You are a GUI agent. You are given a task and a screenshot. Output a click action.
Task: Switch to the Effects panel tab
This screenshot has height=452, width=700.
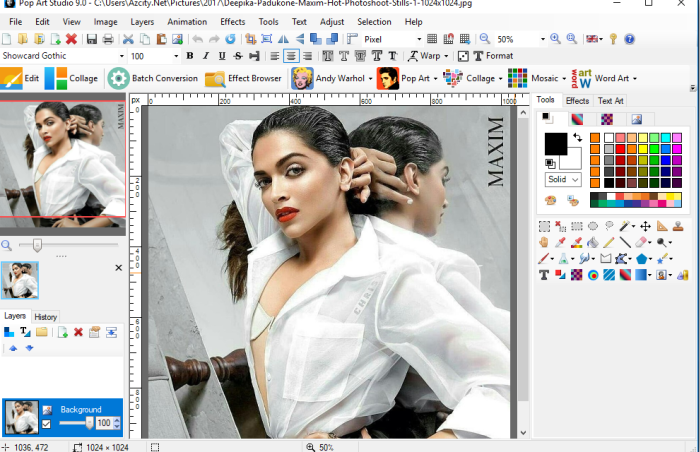[577, 101]
